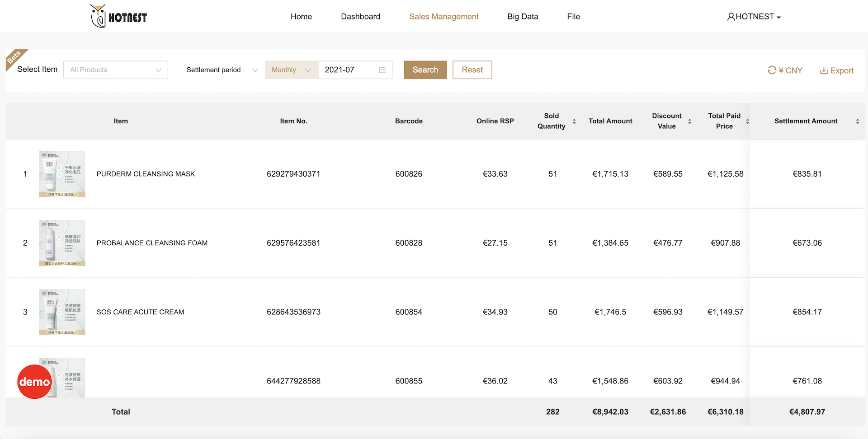Sort by Discount Value arrows
Screen dimensions: 868x439
pyautogui.click(x=689, y=121)
